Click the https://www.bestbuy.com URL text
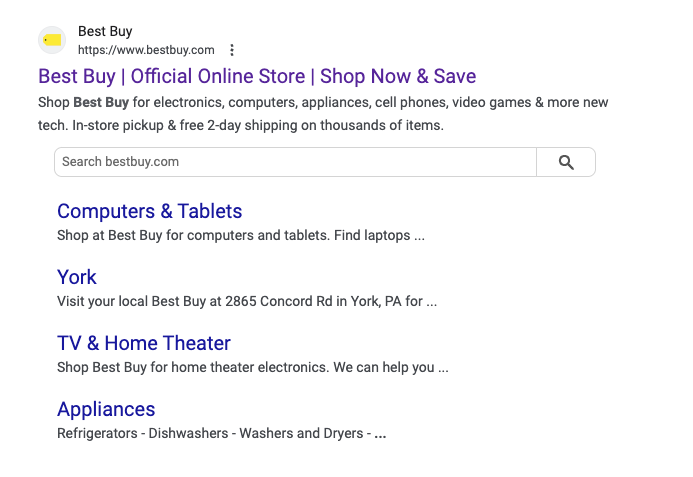The image size is (693, 477). coord(146,50)
